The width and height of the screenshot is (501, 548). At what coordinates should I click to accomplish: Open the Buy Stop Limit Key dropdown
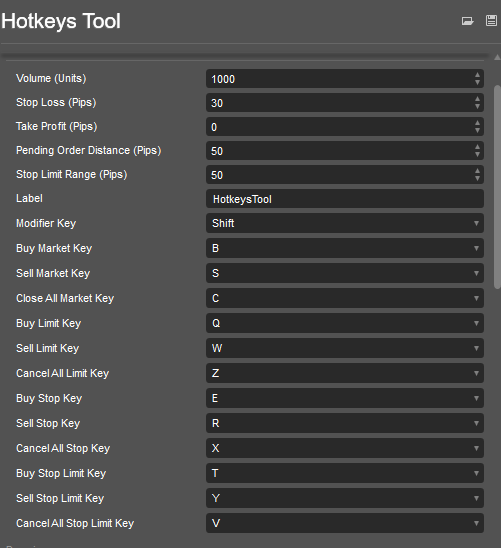pos(345,473)
